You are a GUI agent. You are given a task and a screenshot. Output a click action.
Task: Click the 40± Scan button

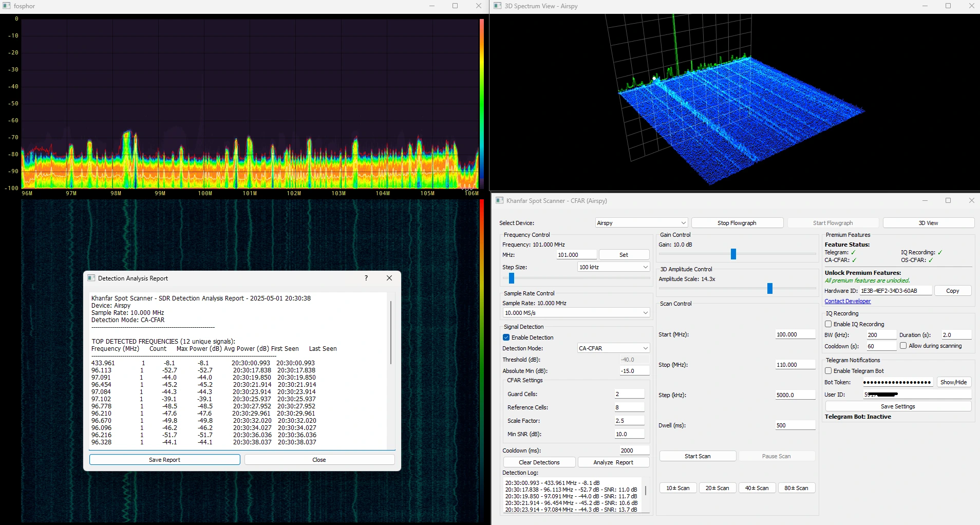[757, 488]
